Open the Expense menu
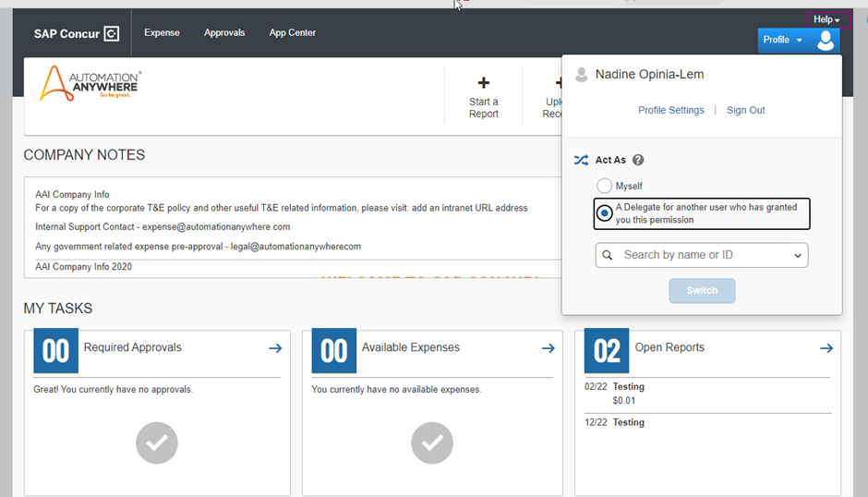This screenshot has width=868, height=497. 162,32
